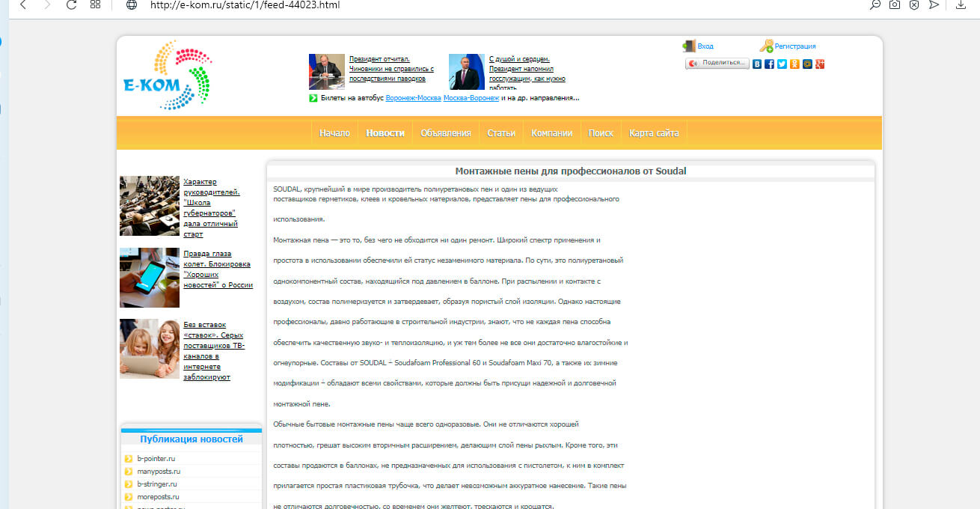Open news link 'Президент отчитал. Чиновники не справились'

click(x=391, y=68)
